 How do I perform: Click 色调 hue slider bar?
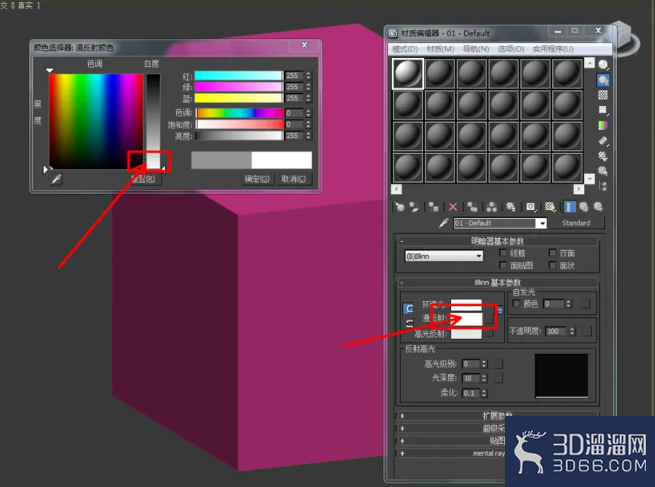[x=239, y=113]
